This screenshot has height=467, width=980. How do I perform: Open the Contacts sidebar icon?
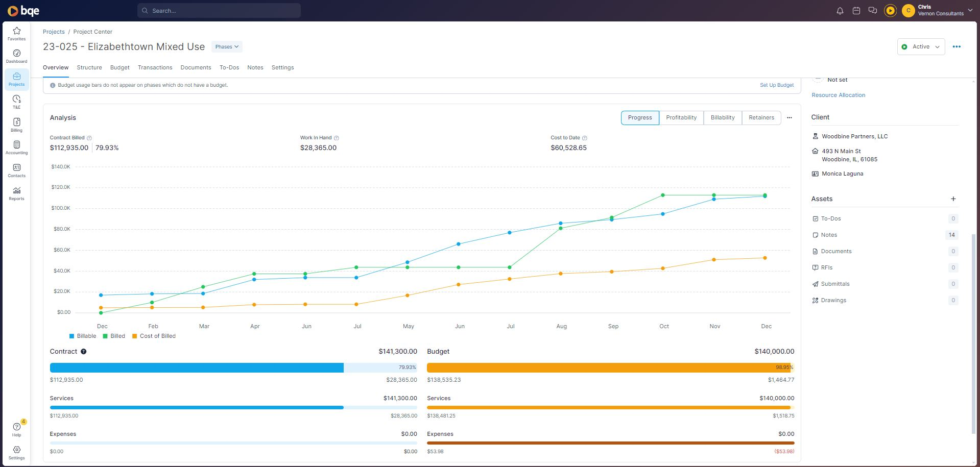[x=16, y=170]
